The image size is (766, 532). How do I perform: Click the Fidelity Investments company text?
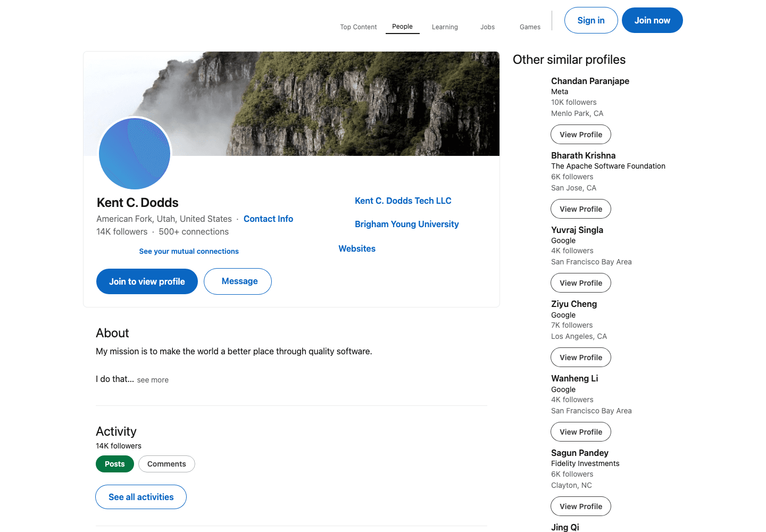point(585,463)
